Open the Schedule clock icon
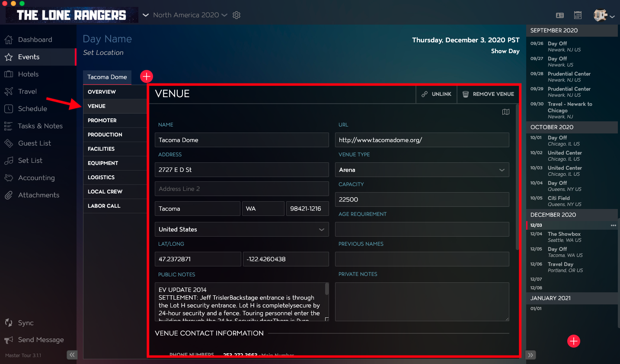 pos(9,109)
